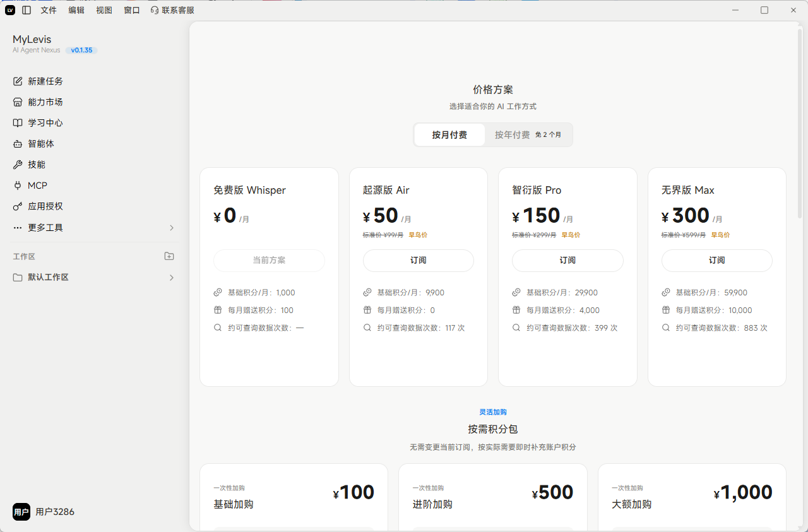The image size is (808, 532).
Task: Click the 工作区 section label
Action: point(24,256)
